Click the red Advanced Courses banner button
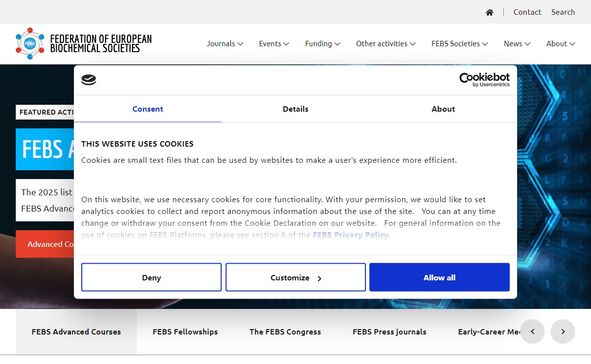 tap(45, 244)
